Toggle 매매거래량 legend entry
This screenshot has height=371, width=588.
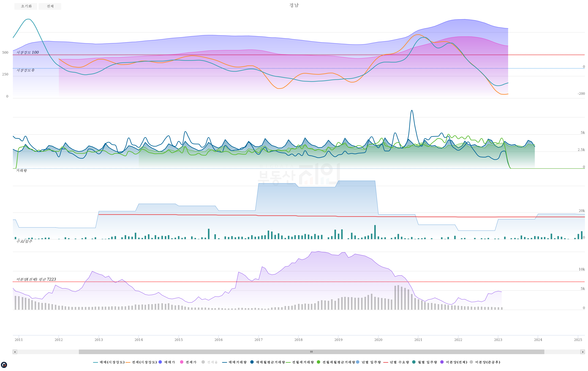point(224,362)
